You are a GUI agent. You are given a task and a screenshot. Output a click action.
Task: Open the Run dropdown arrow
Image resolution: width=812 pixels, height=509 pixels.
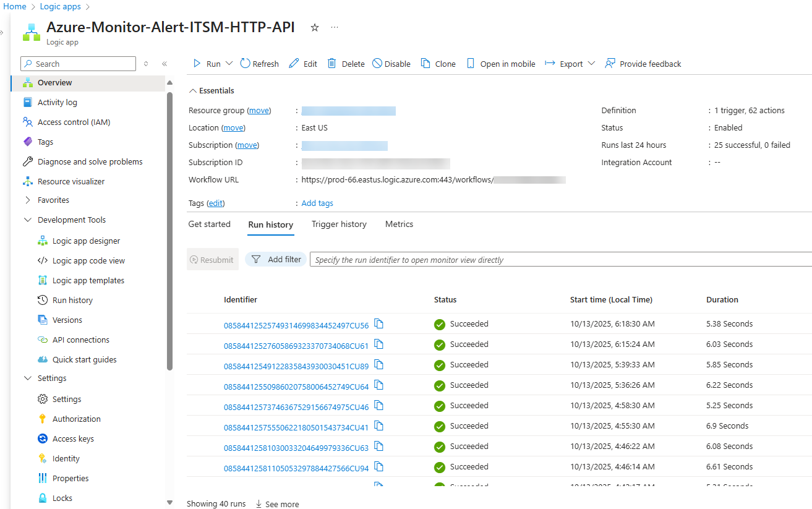tap(229, 64)
